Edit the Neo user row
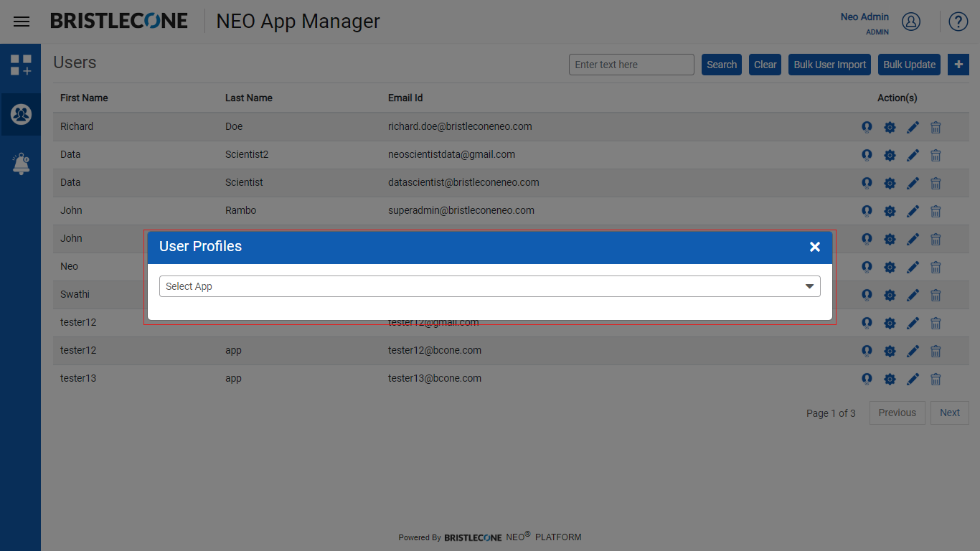The height and width of the screenshot is (551, 980). tap(913, 267)
